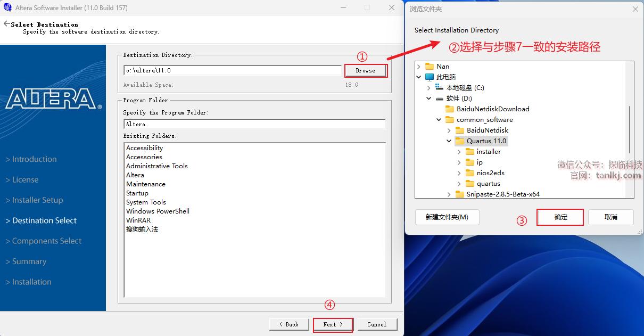Click the back arrow beside Select Destination
Viewport: 644px width, 336px height.
coord(6,24)
